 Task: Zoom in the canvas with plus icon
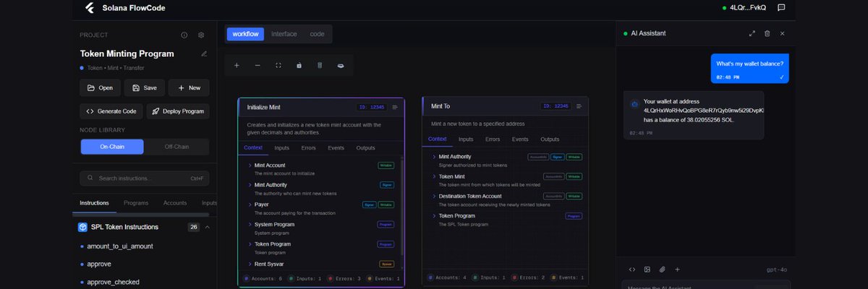pyautogui.click(x=237, y=65)
